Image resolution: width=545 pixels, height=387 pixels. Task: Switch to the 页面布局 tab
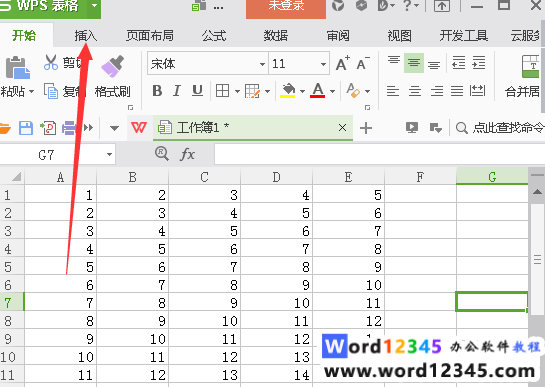pos(150,35)
